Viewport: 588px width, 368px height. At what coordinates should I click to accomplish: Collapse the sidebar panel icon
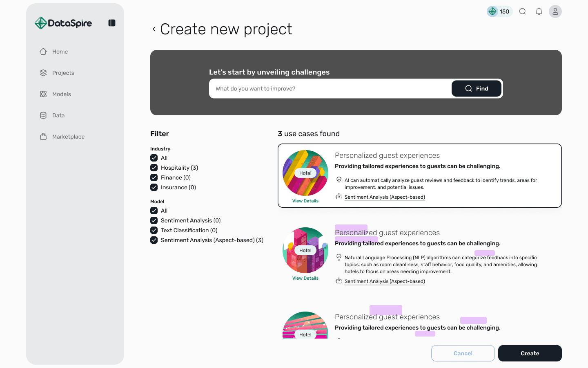pos(112,23)
